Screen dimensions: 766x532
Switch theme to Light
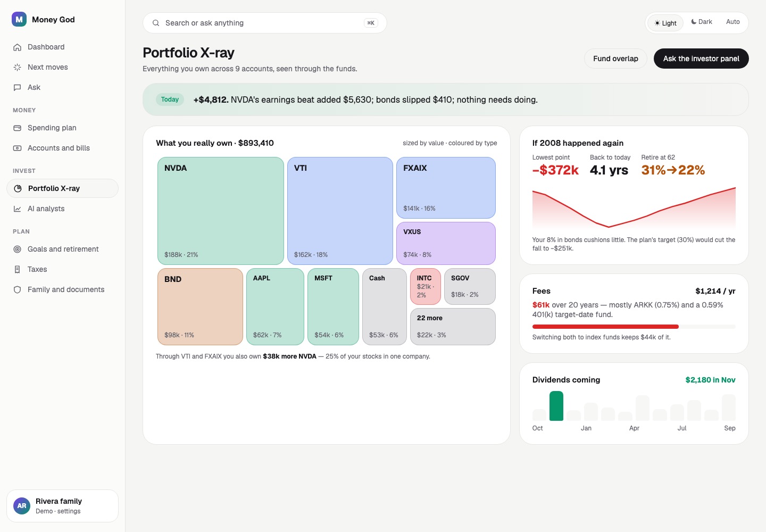click(665, 23)
